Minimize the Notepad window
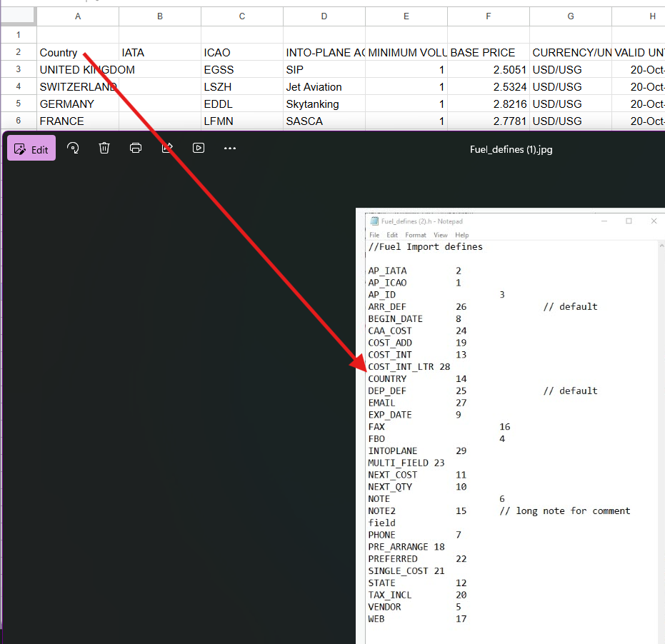 [x=604, y=221]
